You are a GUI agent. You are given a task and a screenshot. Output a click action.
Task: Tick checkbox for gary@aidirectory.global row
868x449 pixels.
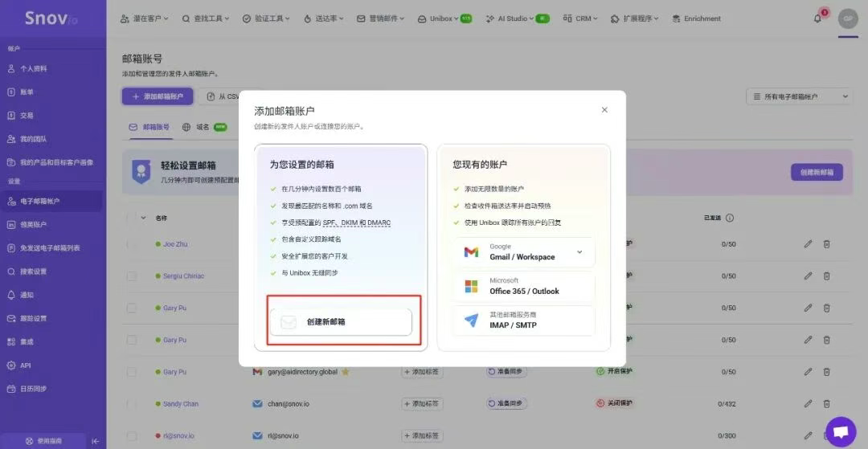pyautogui.click(x=132, y=372)
